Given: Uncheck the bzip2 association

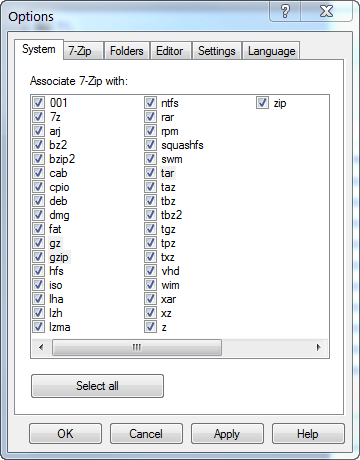Looking at the screenshot, I should click(38, 159).
